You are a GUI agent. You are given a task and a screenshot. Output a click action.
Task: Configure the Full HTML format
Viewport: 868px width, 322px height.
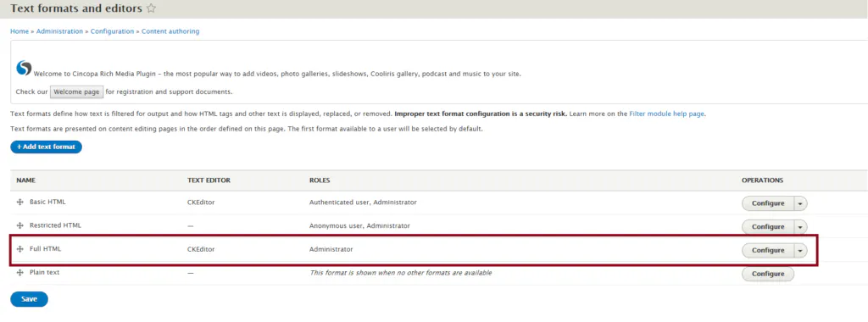(x=768, y=251)
